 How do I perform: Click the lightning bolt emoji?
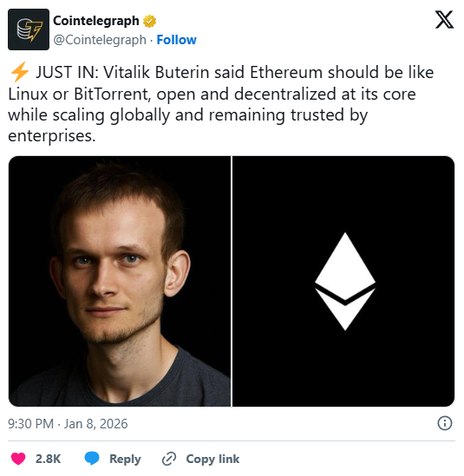click(x=19, y=72)
